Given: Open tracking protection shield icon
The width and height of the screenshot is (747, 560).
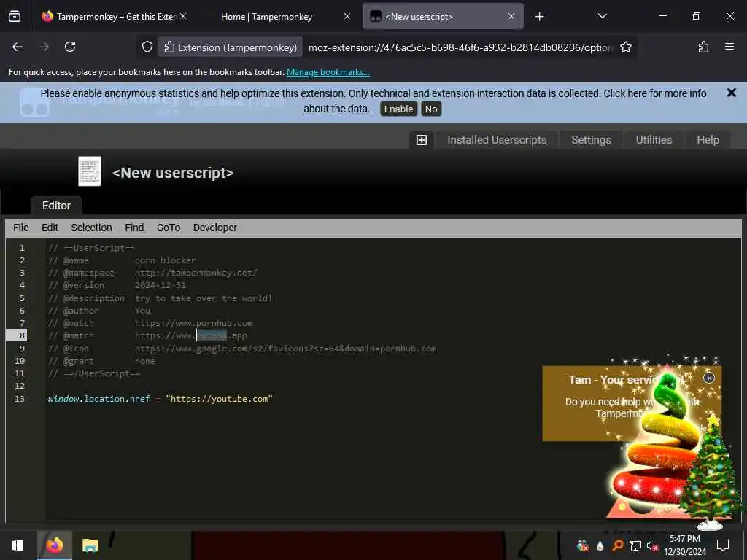Looking at the screenshot, I should coord(147,47).
